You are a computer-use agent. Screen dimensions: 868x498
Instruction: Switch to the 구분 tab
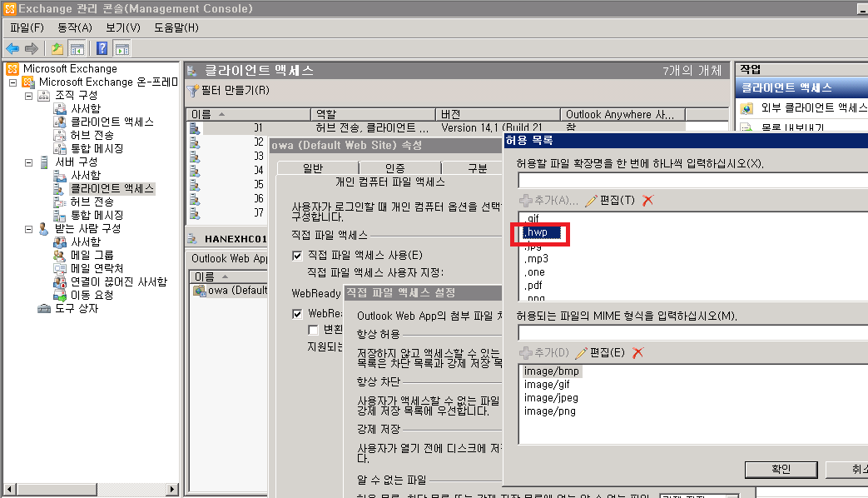tap(477, 168)
